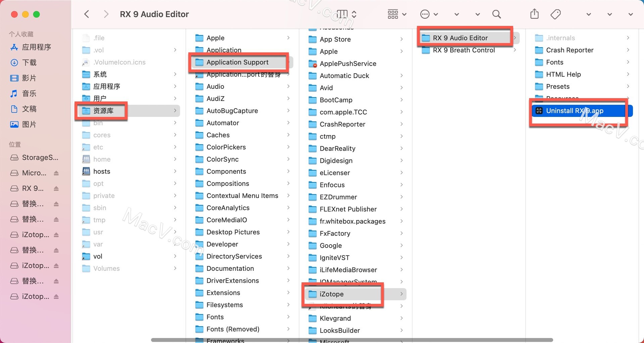Viewport: 644px width, 343px height.
Task: Select the Automatic Duck folder
Action: click(356, 76)
